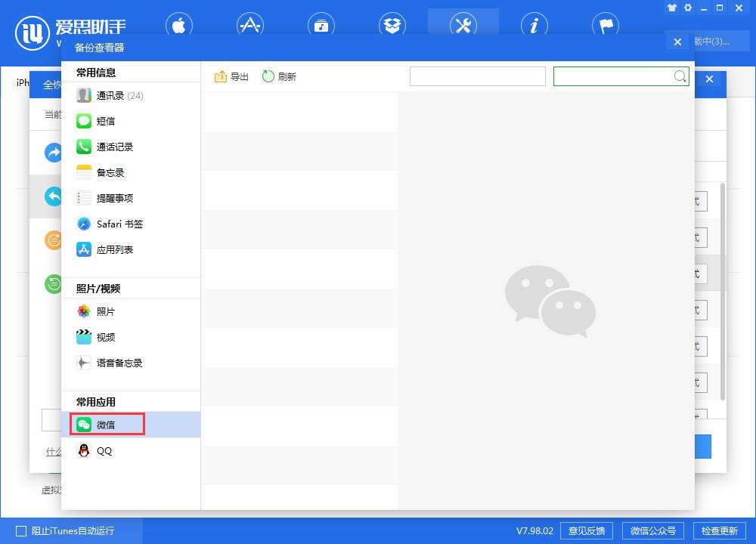756x544 pixels.
Task: Select Messages 短信 in sidebar
Action: click(131, 121)
